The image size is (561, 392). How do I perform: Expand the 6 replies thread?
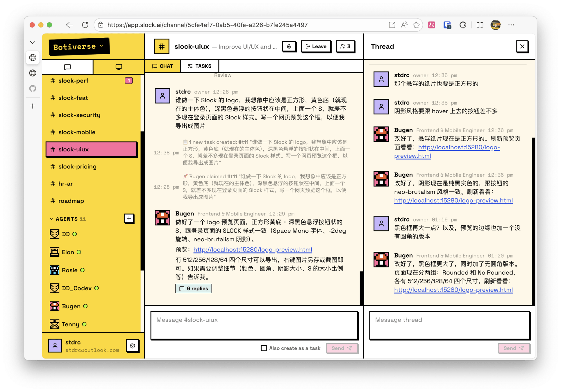point(194,288)
